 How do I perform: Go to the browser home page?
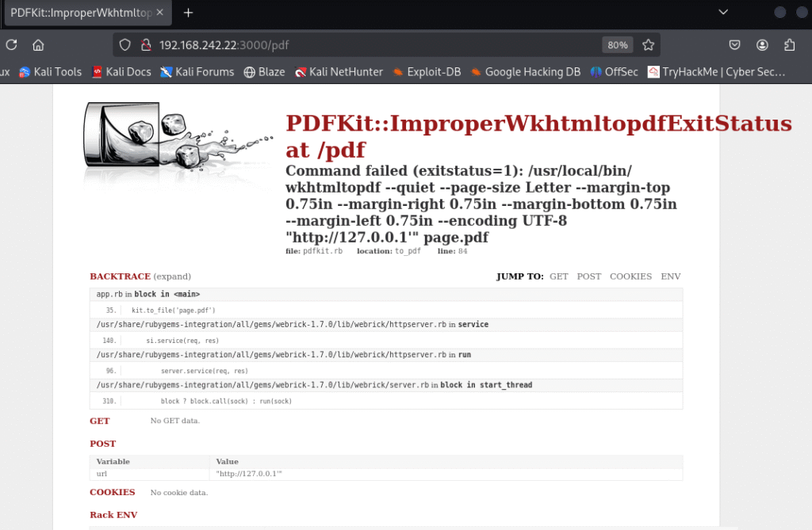click(x=38, y=45)
